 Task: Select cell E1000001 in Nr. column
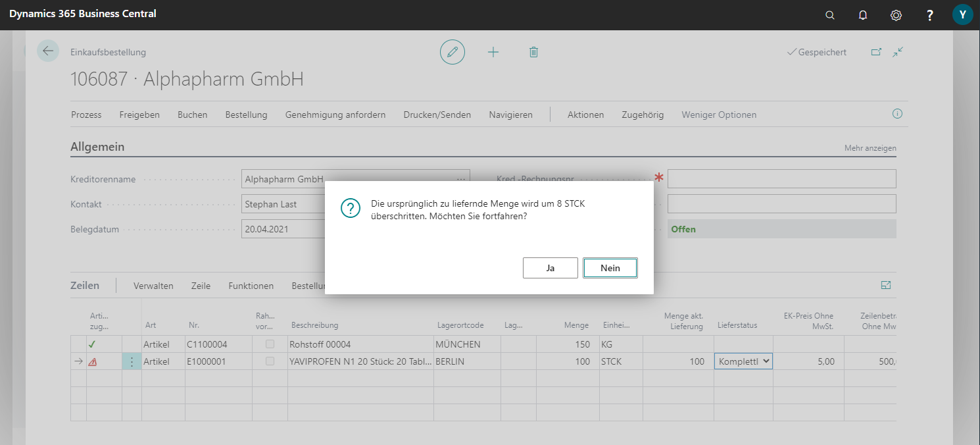[218, 361]
